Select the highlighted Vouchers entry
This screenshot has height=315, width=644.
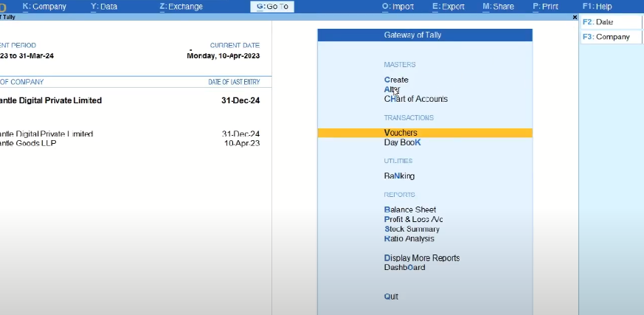(425, 133)
